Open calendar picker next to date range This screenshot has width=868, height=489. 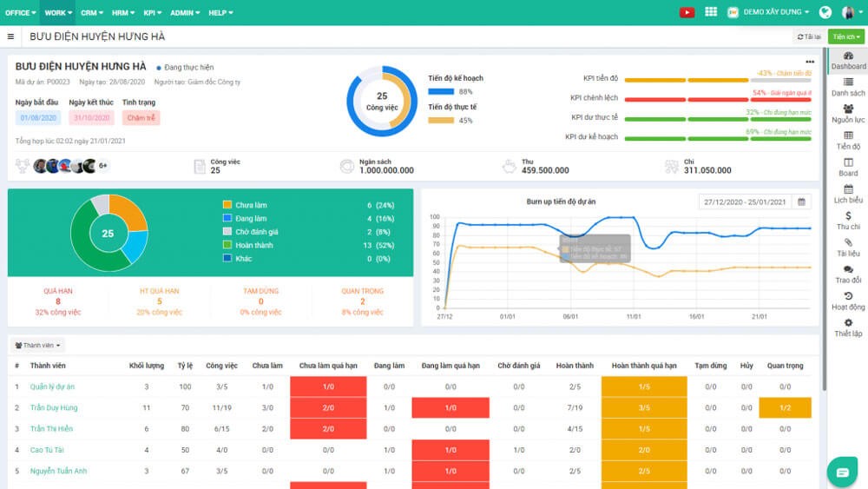coord(801,202)
